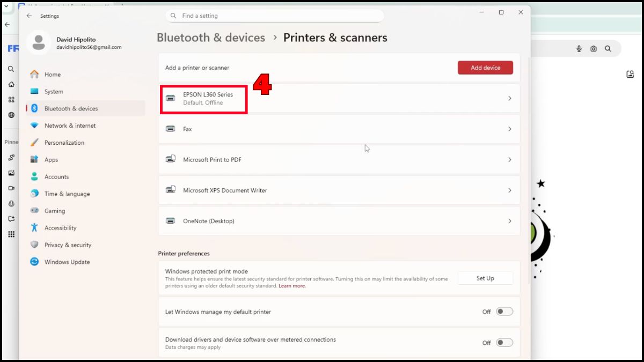Click the OneNote (Desktop) printer icon

pyautogui.click(x=171, y=221)
